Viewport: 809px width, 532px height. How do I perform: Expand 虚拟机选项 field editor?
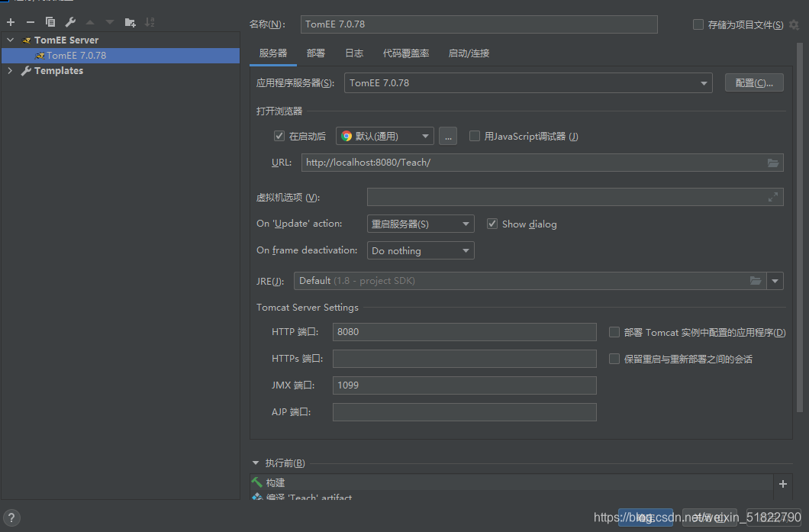(773, 197)
